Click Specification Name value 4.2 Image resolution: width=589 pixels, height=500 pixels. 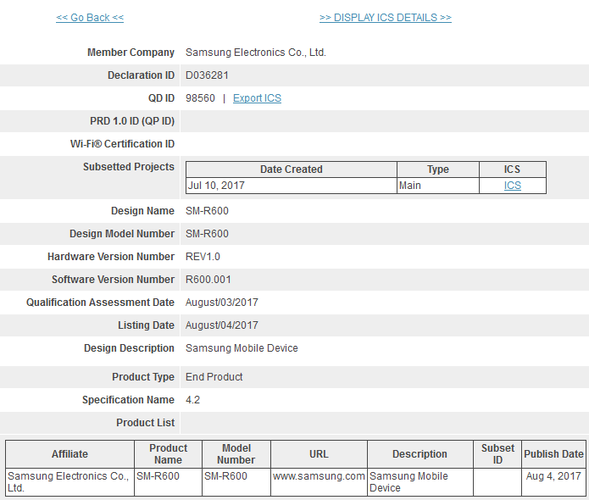(193, 400)
